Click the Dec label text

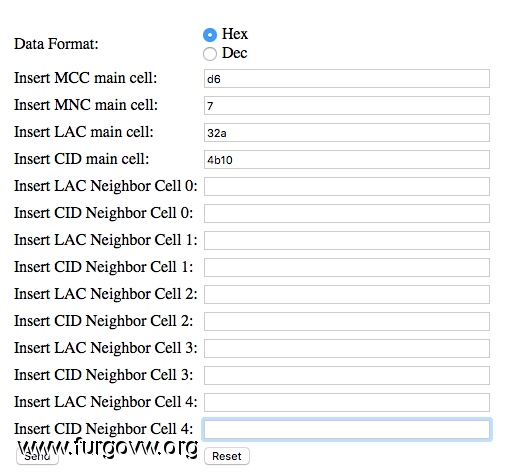[235, 53]
